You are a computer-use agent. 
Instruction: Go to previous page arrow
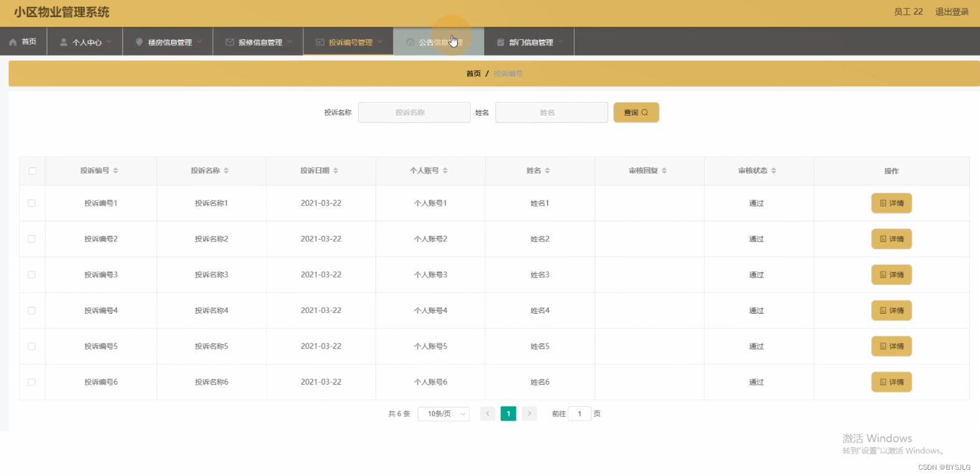pos(488,413)
